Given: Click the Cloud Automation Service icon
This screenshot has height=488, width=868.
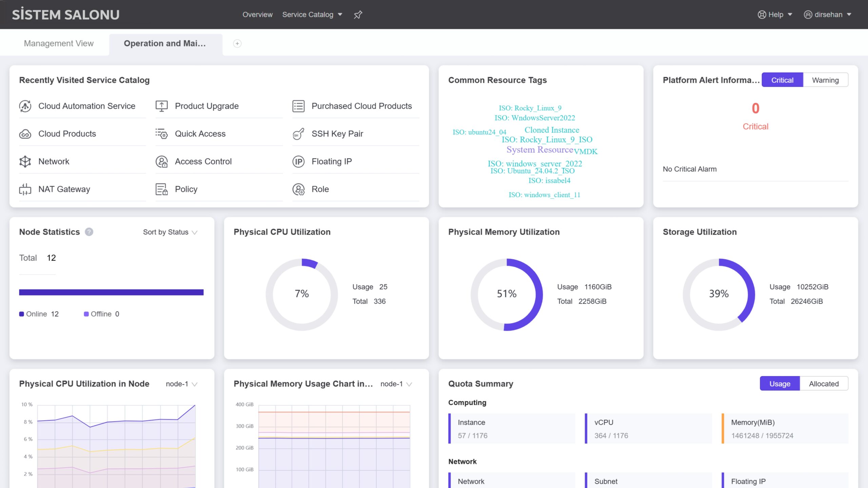Looking at the screenshot, I should [x=25, y=106].
